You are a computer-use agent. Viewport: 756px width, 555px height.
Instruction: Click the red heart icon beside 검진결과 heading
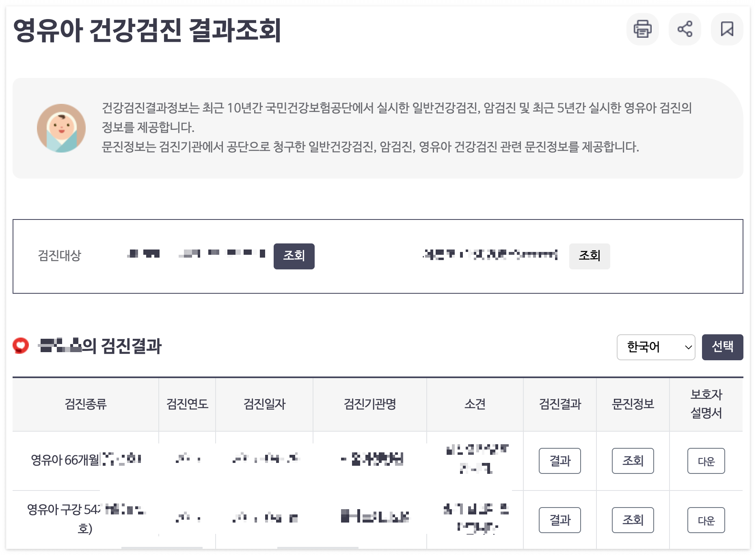pos(21,346)
